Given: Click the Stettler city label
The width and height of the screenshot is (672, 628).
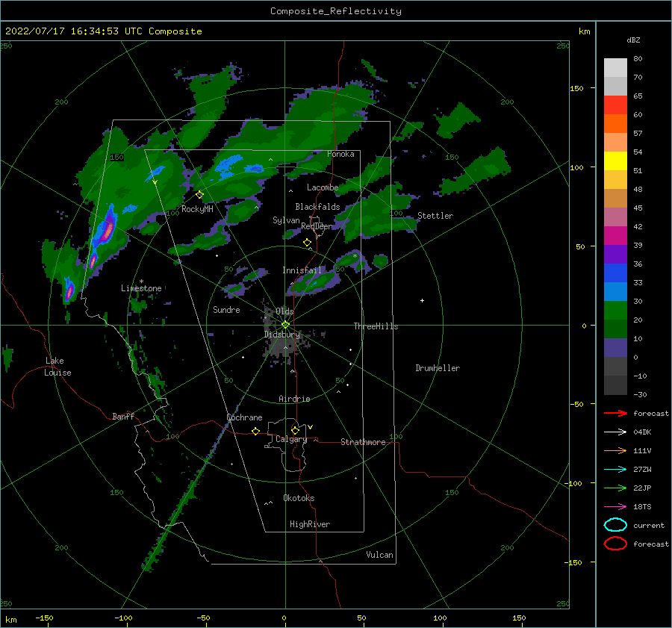Looking at the screenshot, I should click(x=435, y=216).
